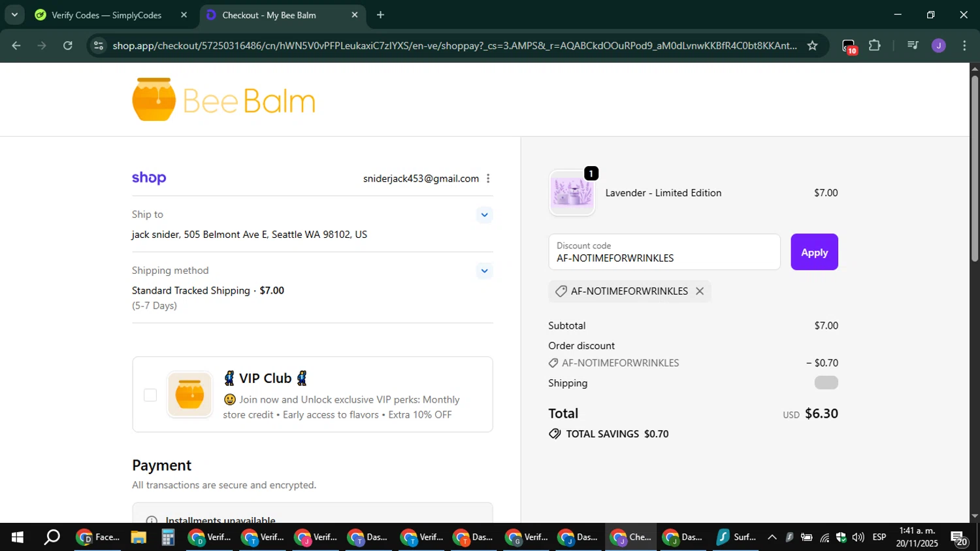The width and height of the screenshot is (980, 551).
Task: Close the Checkout My Bee Balm tab
Action: coord(355,15)
